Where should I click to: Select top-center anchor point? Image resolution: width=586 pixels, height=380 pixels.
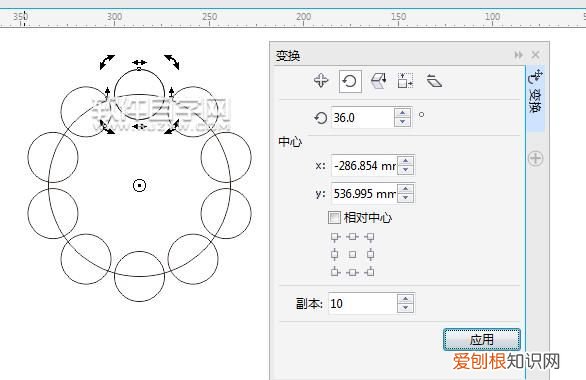coord(352,237)
